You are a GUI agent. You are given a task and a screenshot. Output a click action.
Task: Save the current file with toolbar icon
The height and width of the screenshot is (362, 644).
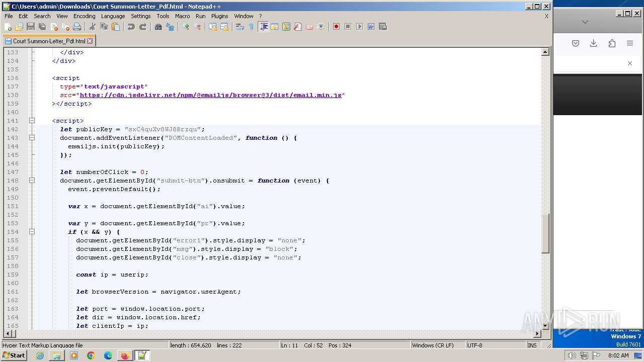(31, 27)
